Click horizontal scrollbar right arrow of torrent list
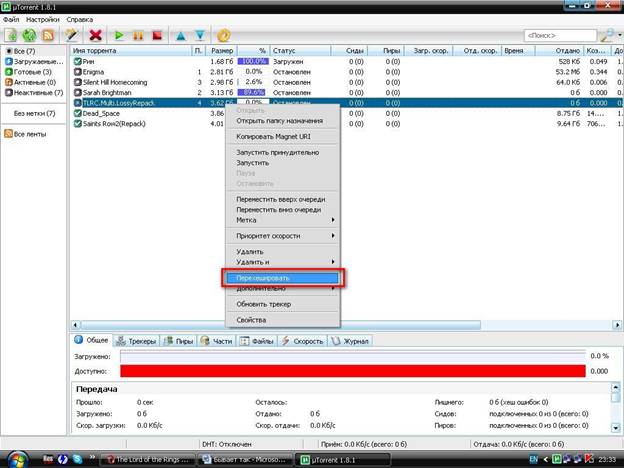 617,325
